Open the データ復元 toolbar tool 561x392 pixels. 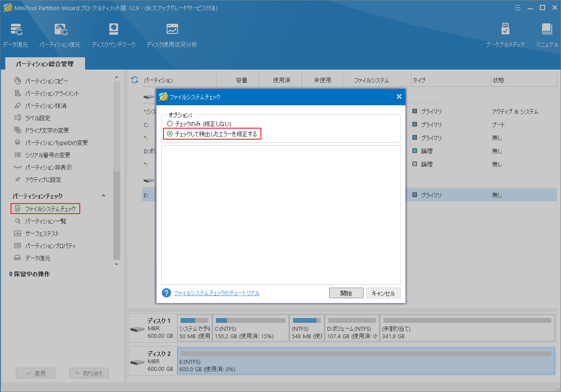click(x=15, y=35)
